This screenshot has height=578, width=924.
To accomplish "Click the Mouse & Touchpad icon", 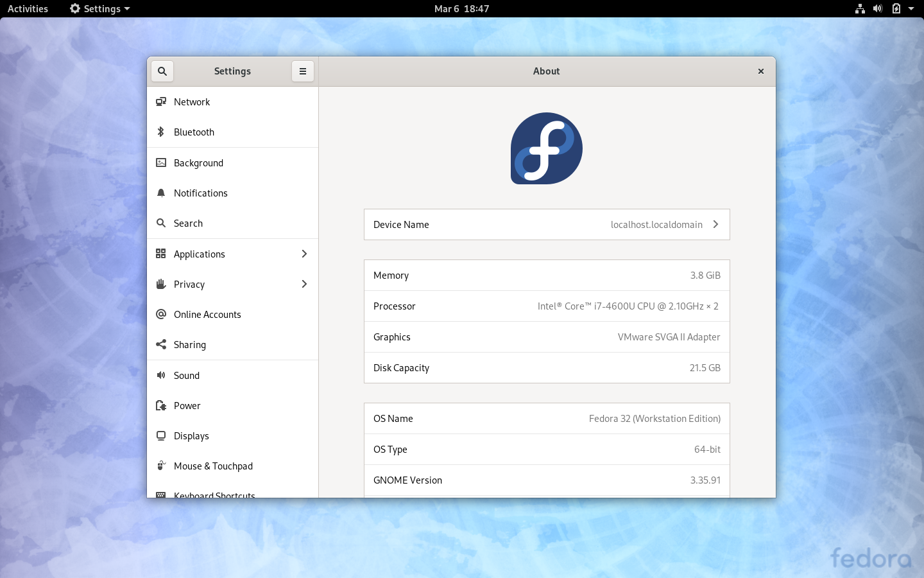I will (161, 466).
